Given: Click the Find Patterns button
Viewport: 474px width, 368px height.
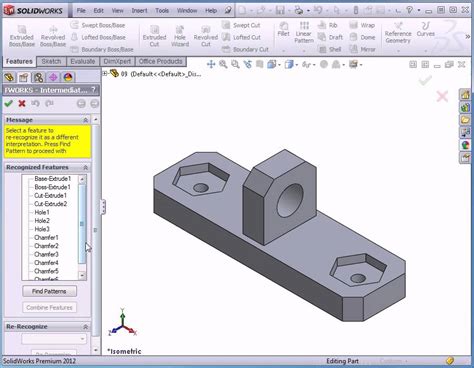Looking at the screenshot, I should [x=49, y=291].
